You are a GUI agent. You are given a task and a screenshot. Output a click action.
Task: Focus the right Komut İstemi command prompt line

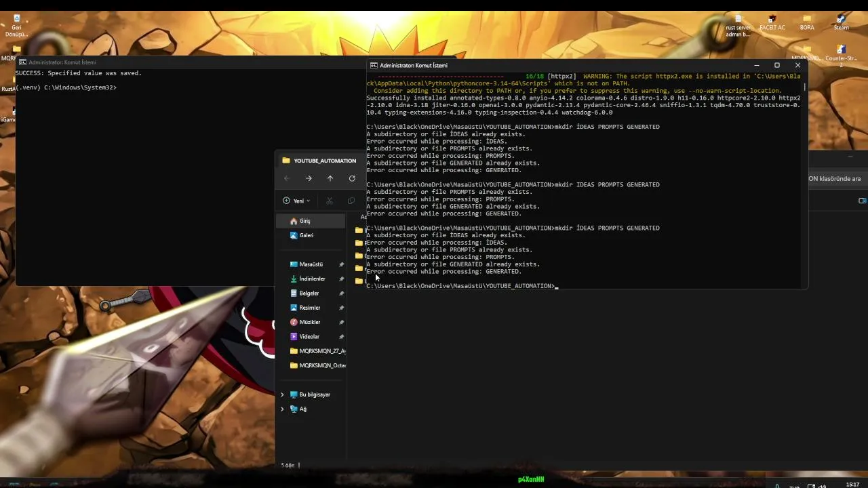(461, 286)
